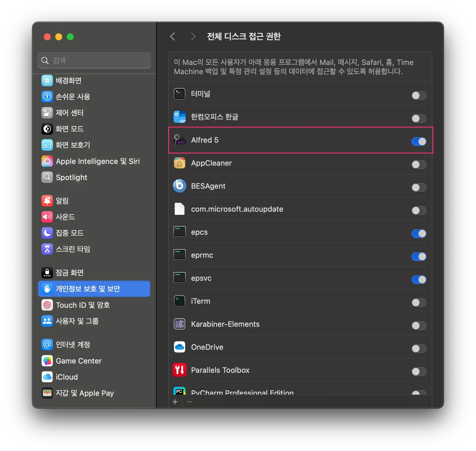This screenshot has width=476, height=451.
Task: Click the minus button to remove app
Action: pos(189,402)
